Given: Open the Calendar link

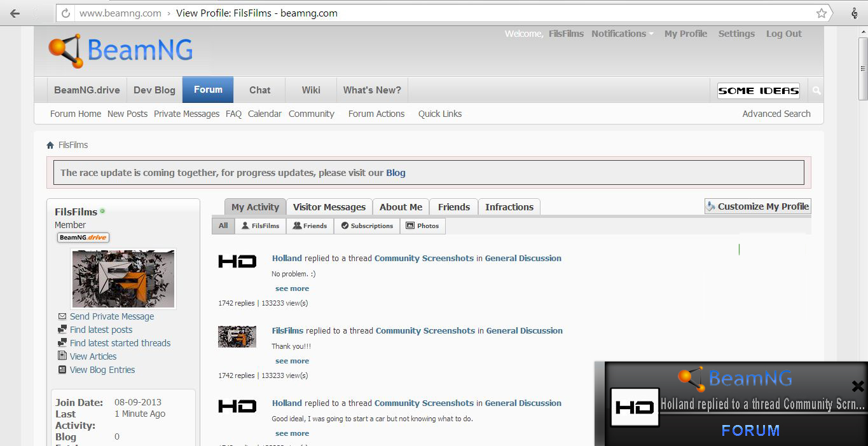Looking at the screenshot, I should tap(265, 114).
